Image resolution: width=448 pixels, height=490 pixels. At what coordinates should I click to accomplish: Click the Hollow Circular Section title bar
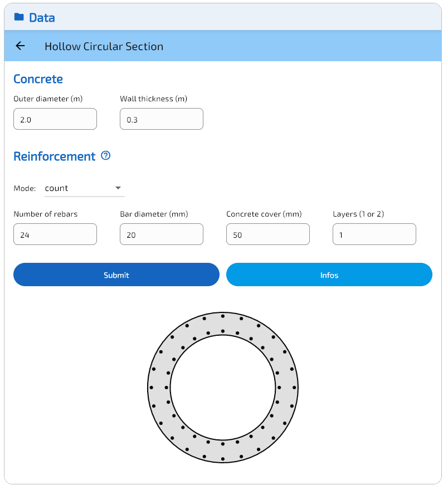pos(104,46)
